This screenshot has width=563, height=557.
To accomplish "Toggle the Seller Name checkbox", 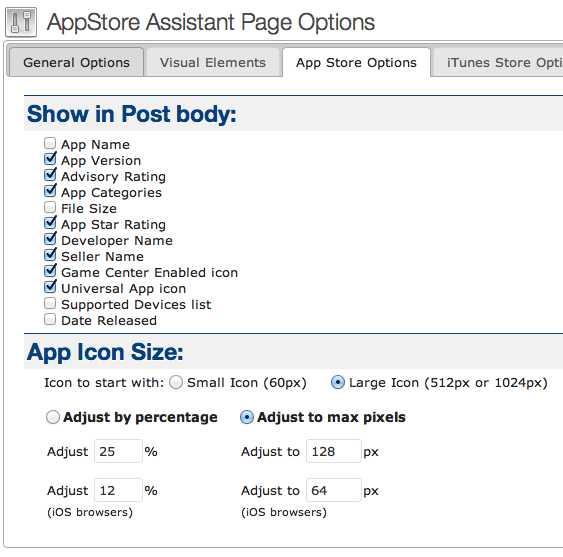I will pos(50,255).
